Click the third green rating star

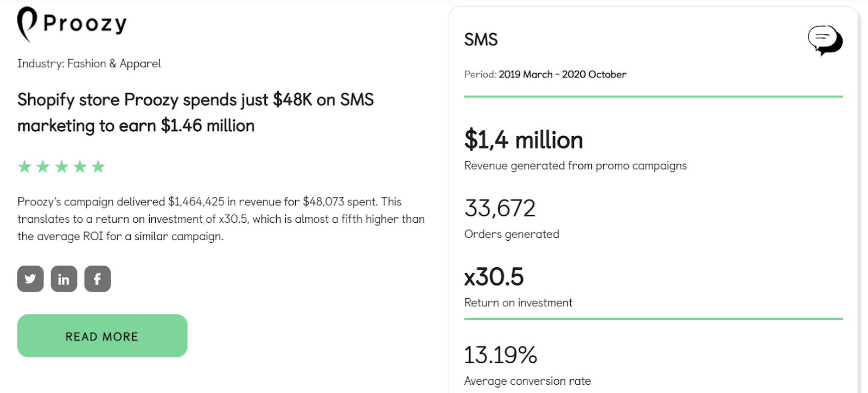point(61,166)
